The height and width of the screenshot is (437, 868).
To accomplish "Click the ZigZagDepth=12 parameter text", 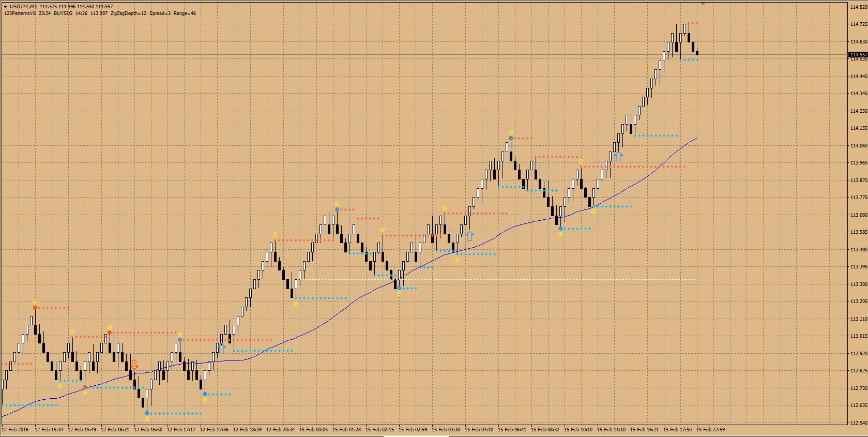I will tap(128, 13).
